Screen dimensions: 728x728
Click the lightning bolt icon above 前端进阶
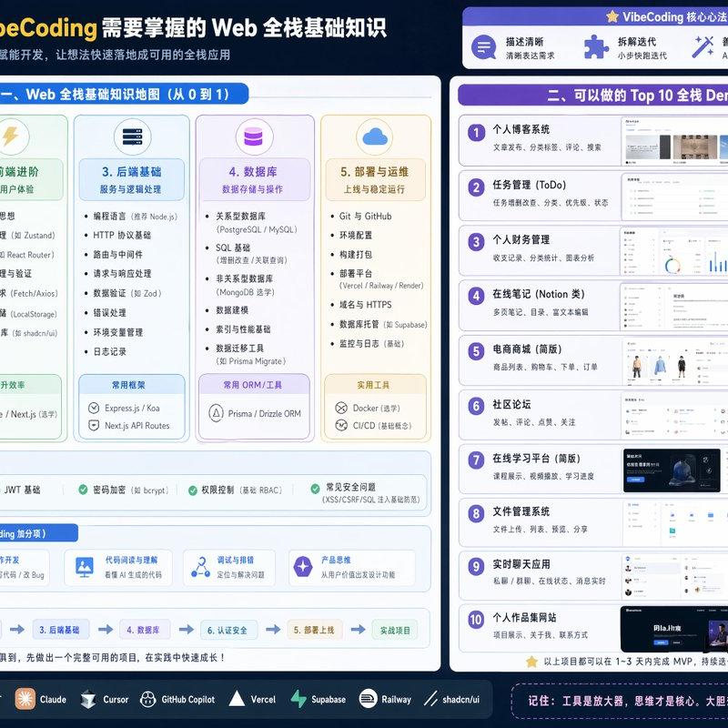click(x=10, y=136)
